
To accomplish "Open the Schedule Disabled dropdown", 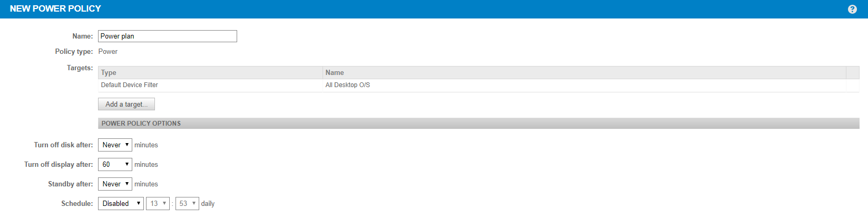I will tap(121, 203).
